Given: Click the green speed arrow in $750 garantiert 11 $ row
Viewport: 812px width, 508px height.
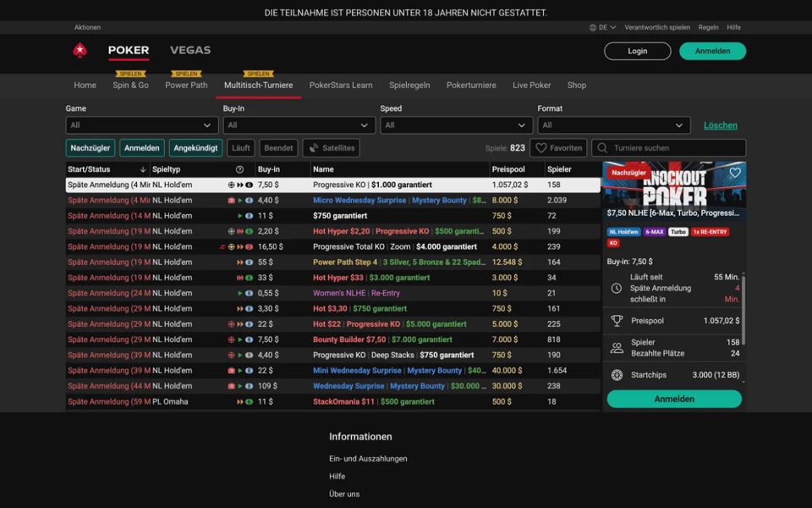Looking at the screenshot, I should 239,216.
